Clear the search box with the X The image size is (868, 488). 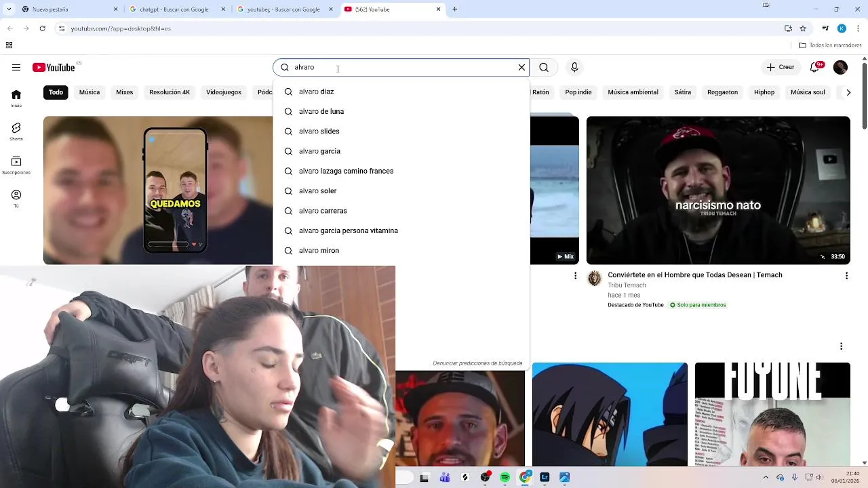pos(521,67)
